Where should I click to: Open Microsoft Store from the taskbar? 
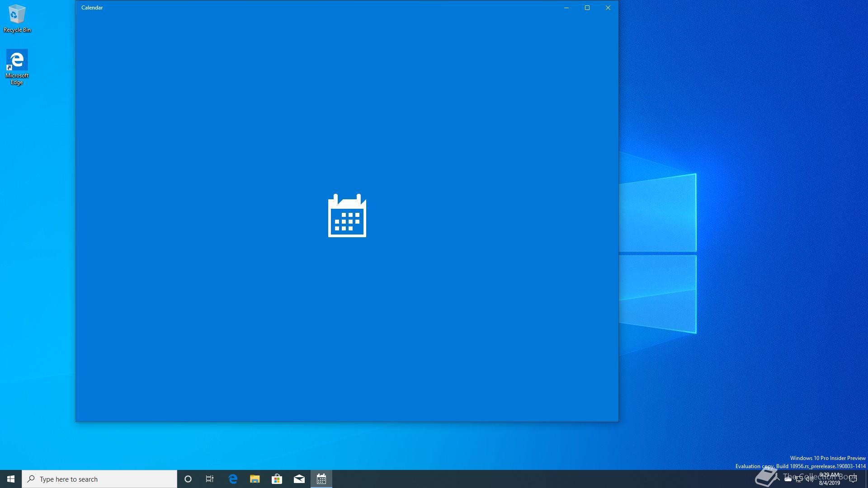point(277,479)
